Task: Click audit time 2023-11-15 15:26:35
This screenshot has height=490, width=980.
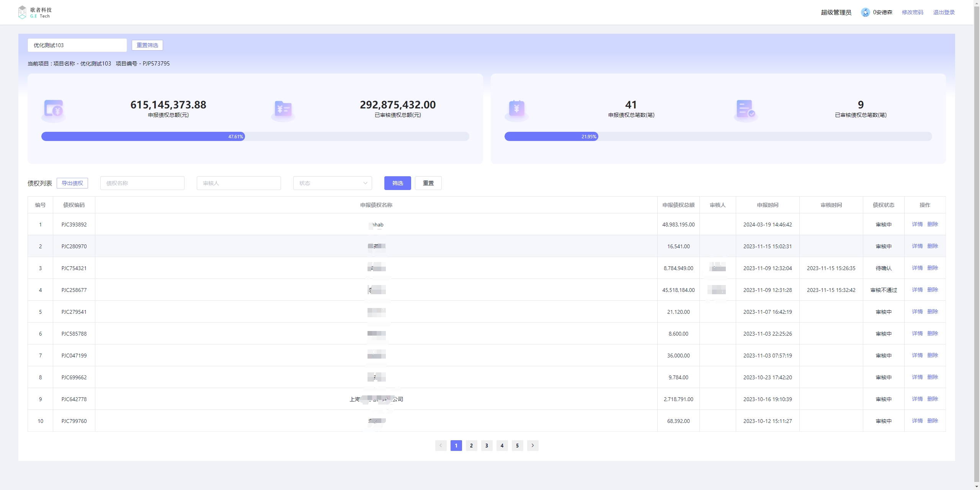Action: [831, 268]
